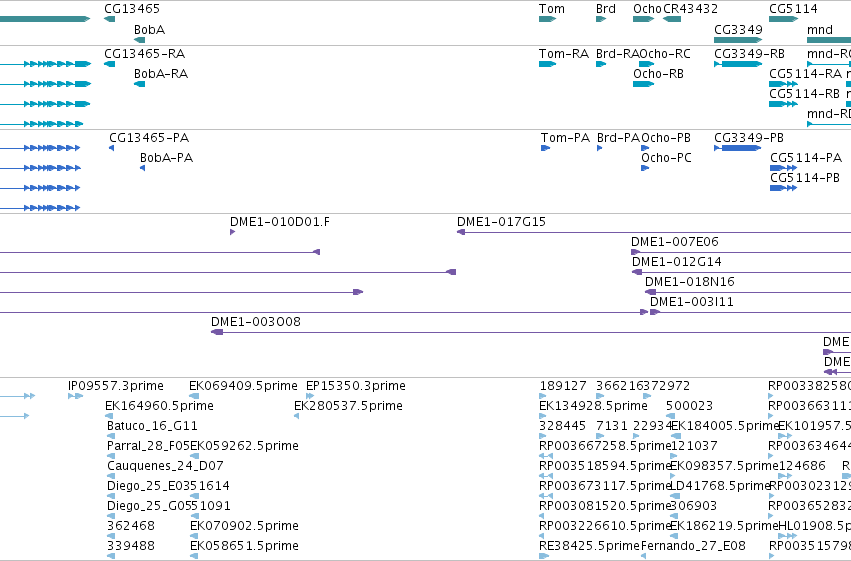Open protein CG5114-PB

pos(784,188)
